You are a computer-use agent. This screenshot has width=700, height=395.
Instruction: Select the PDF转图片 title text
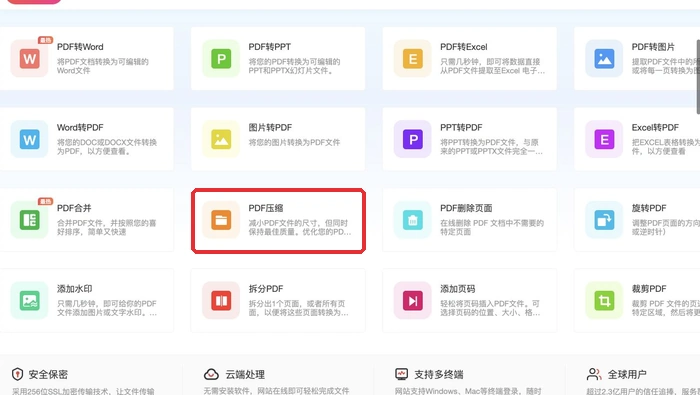click(x=653, y=47)
